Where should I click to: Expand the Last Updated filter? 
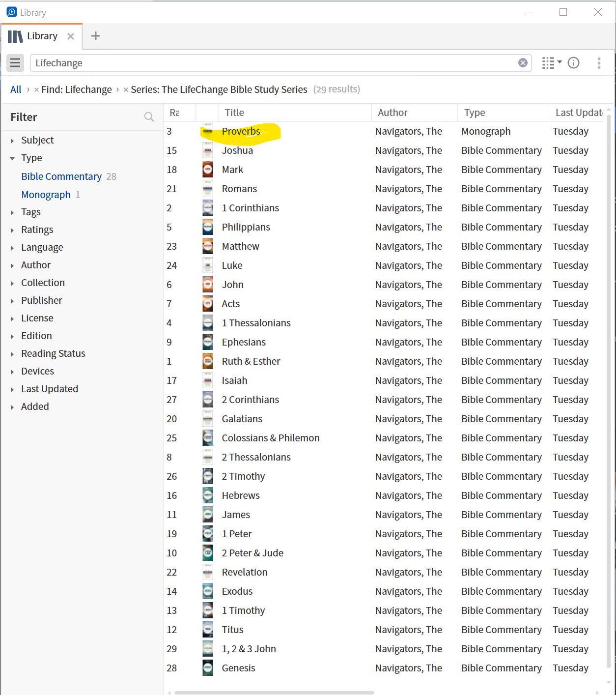click(12, 390)
